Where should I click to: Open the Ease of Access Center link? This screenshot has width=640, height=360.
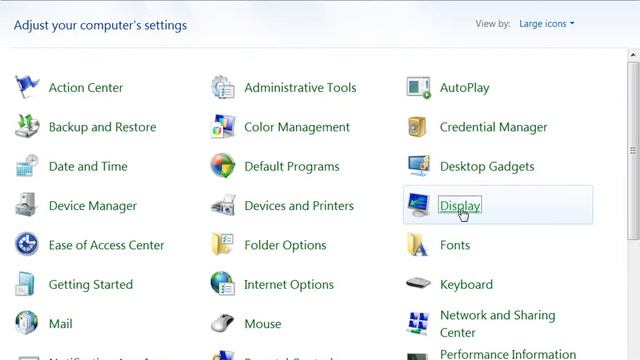point(107,245)
